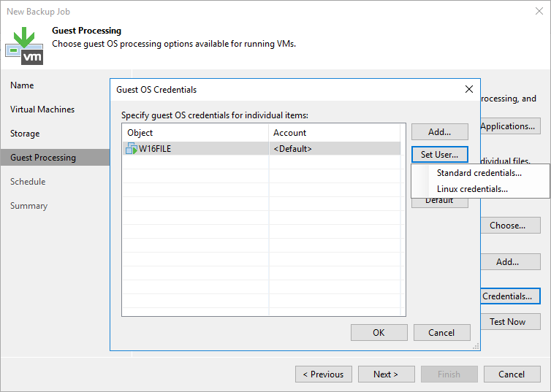Viewport: 551px width, 392px height.
Task: Open the Set User dropdown button
Action: coord(439,155)
